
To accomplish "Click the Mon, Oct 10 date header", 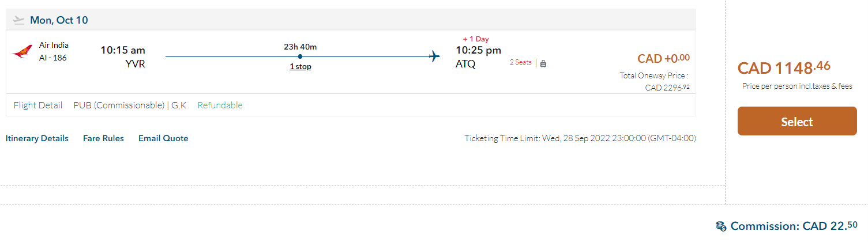I will [59, 20].
